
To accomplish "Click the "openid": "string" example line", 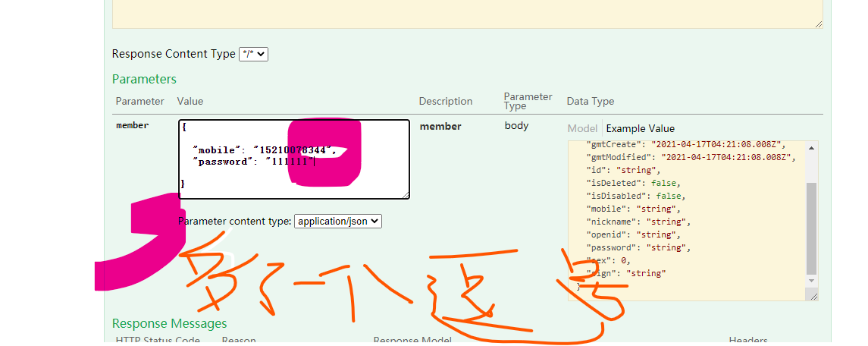I will (x=633, y=234).
